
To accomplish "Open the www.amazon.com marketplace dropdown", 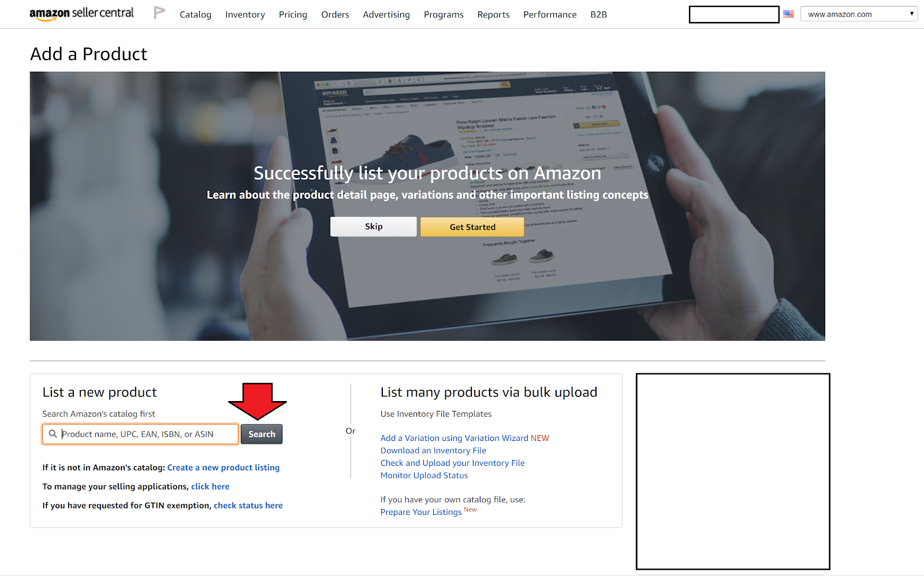I will (859, 14).
